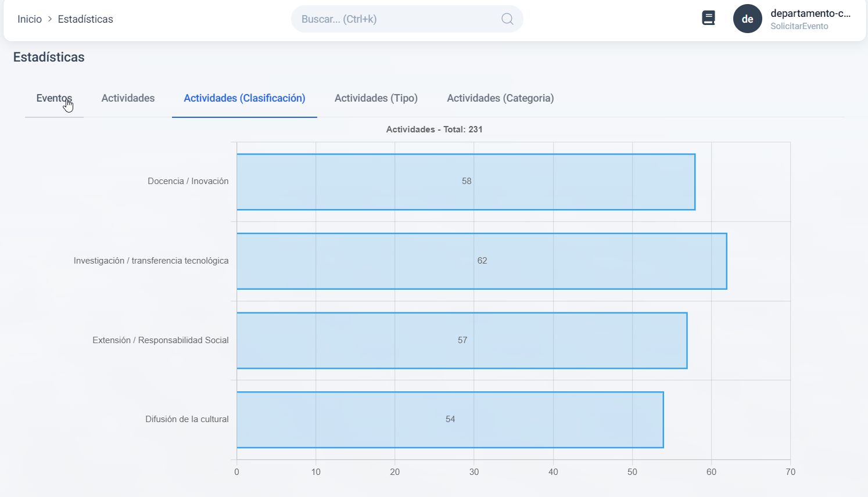Switch to the Eventos tab
This screenshot has height=497, width=868.
54,98
